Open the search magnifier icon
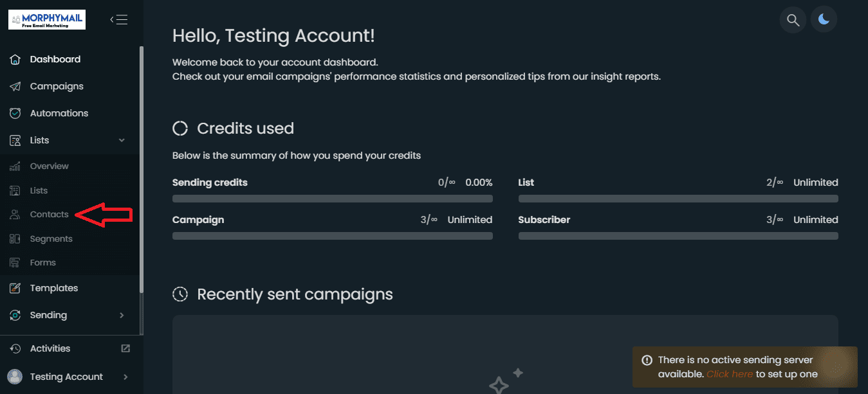The height and width of the screenshot is (394, 868). click(793, 20)
